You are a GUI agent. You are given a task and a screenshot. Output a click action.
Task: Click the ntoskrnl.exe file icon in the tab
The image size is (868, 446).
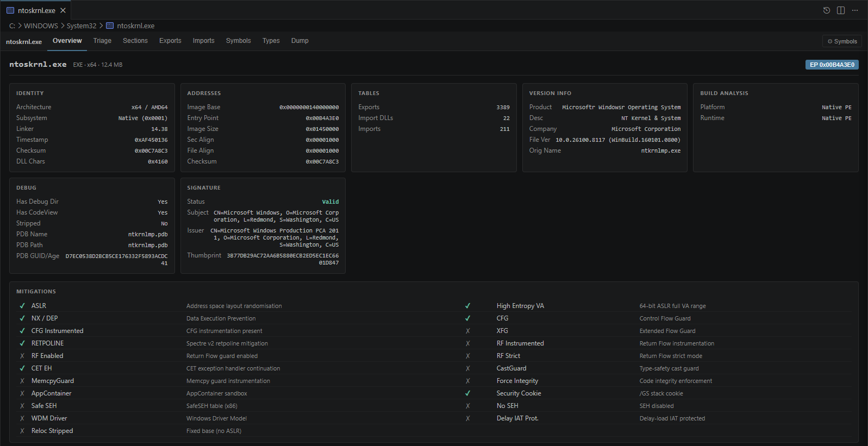click(x=10, y=10)
